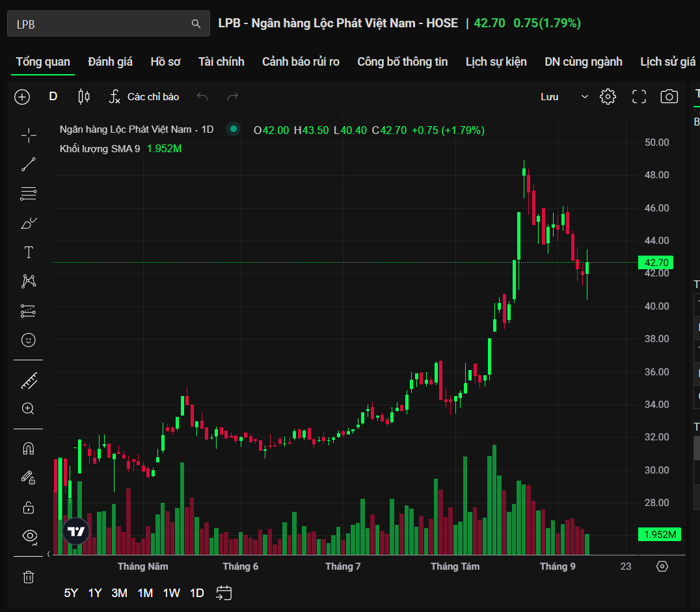Open the go to date calendar icon
The height and width of the screenshot is (612, 700).
pos(224,592)
